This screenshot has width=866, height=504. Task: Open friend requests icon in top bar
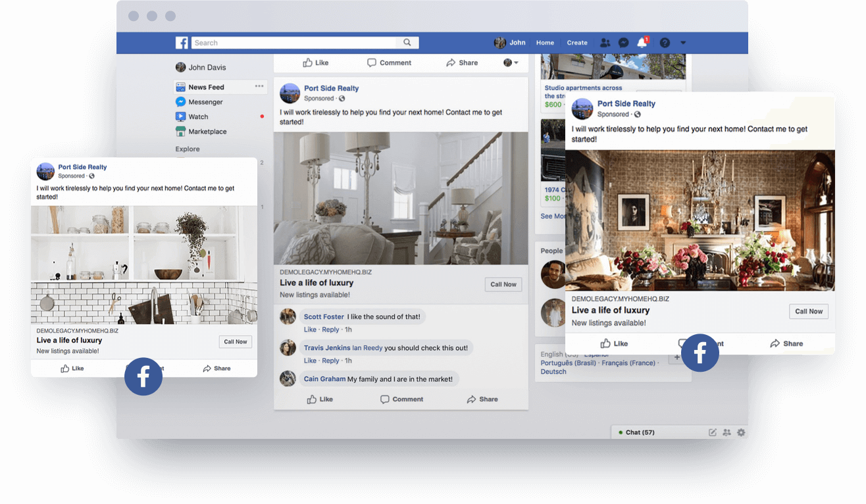(605, 43)
